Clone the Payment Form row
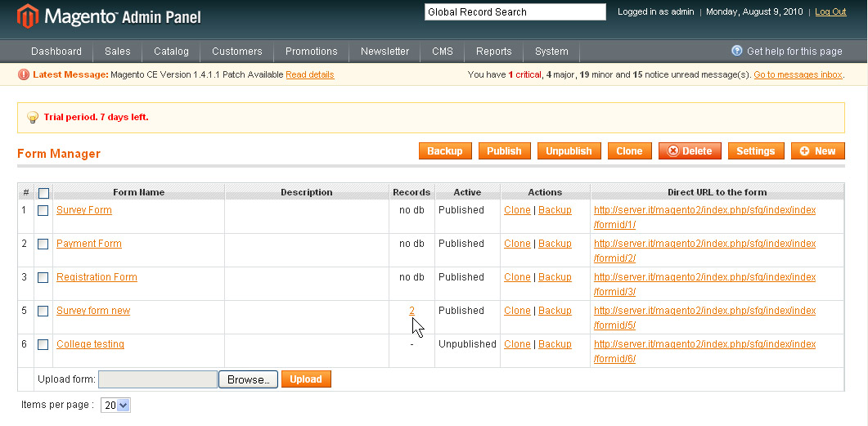This screenshot has height=426, width=868. 517,244
